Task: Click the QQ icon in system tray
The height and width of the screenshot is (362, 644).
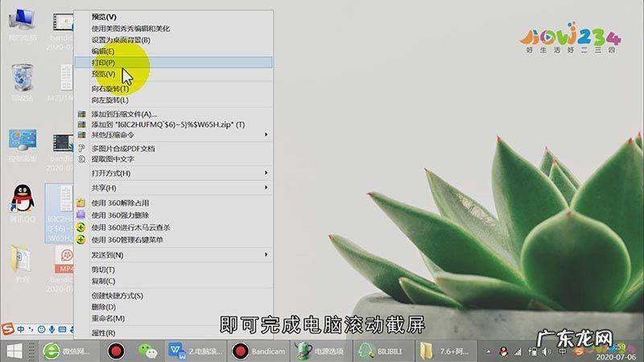Action: [504, 352]
